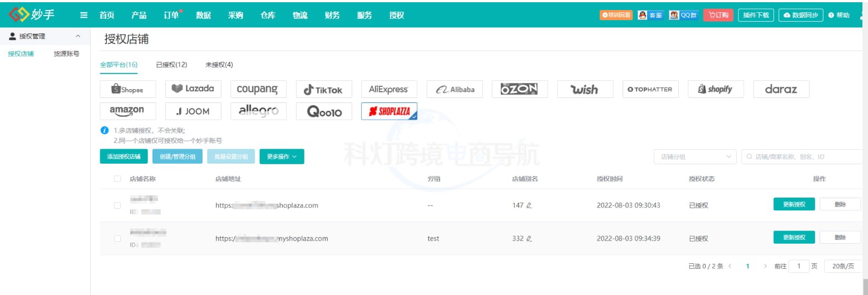
Task: Check the store row with alias 147
Action: click(x=117, y=205)
